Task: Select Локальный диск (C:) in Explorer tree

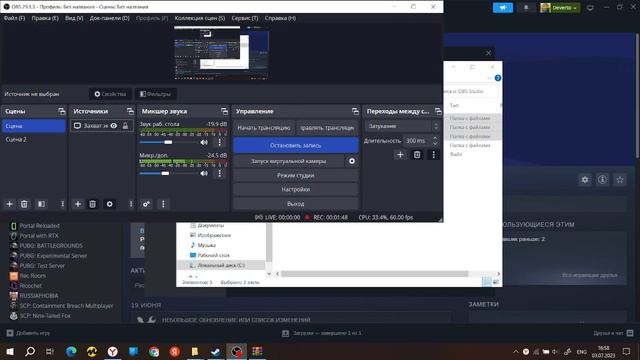Action: pos(221,265)
